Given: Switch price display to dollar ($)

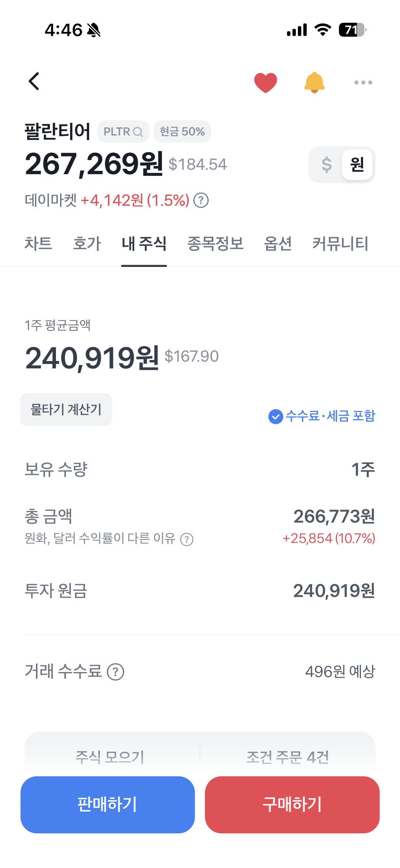Looking at the screenshot, I should point(326,165).
